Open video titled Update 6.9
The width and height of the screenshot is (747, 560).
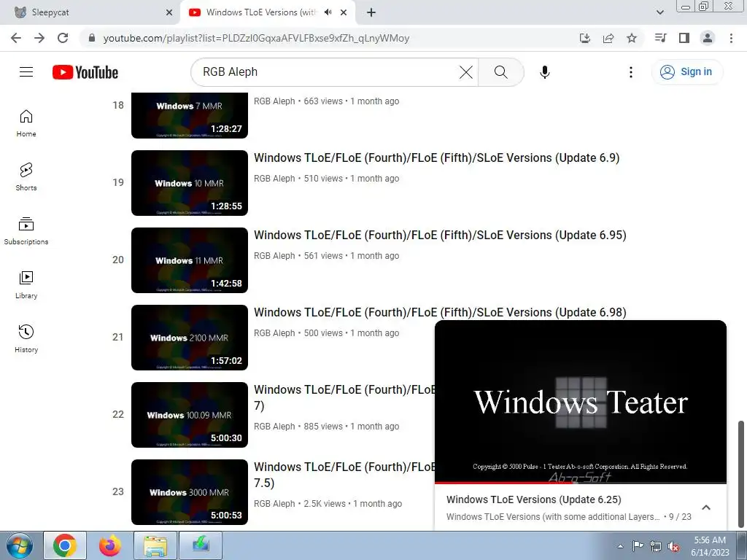coord(436,157)
